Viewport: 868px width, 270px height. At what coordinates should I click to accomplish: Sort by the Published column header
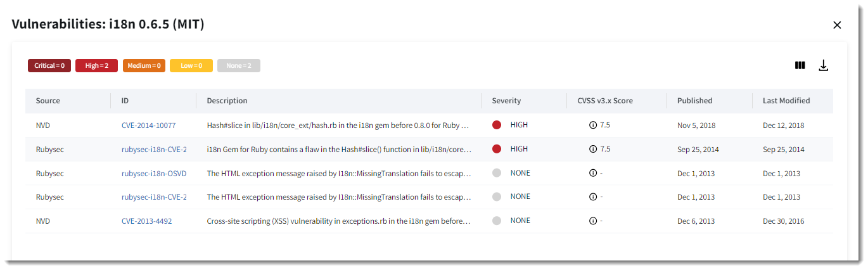click(694, 101)
